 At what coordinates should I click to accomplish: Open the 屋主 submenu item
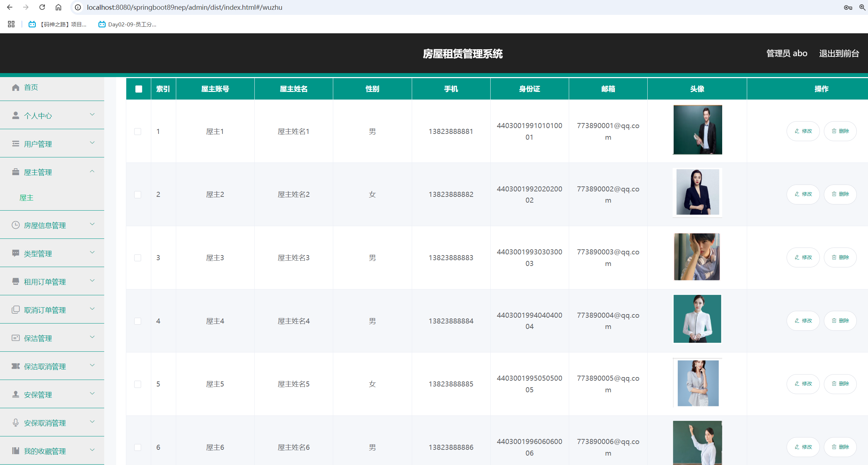click(26, 198)
